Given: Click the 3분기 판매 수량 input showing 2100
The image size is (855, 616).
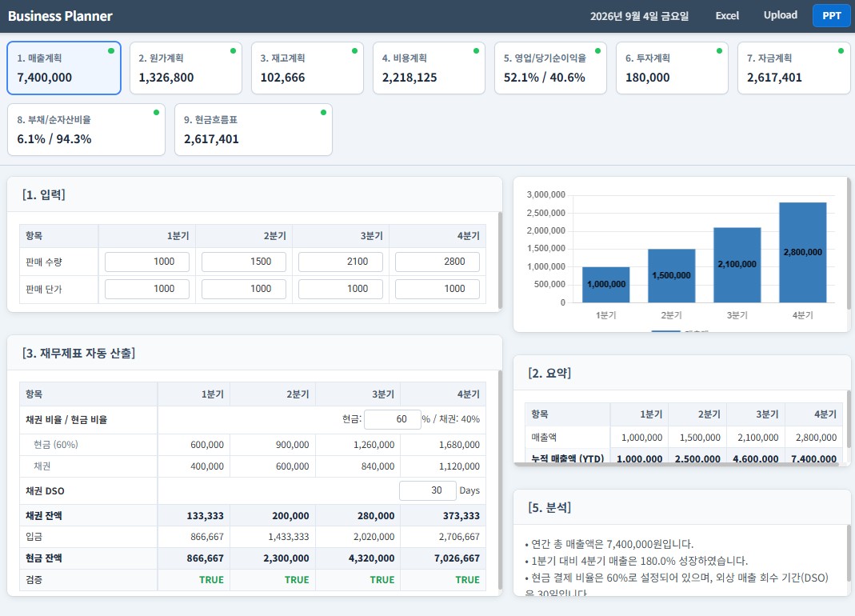Looking at the screenshot, I should point(340,262).
